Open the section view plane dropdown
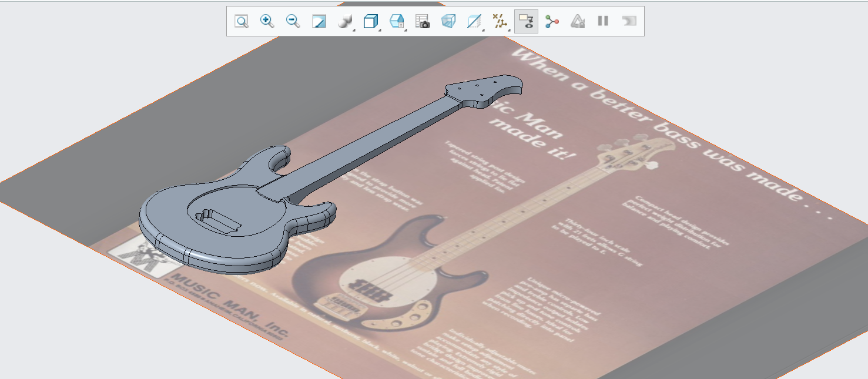The height and width of the screenshot is (379, 868). [x=474, y=22]
